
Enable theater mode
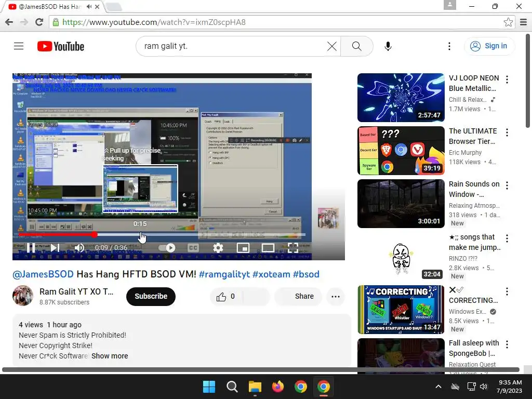[x=268, y=248]
